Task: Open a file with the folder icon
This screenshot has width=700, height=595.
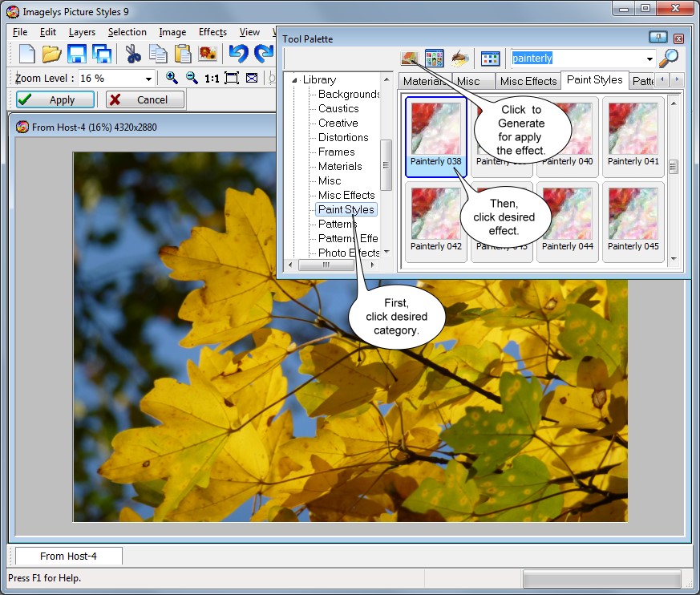Action: (x=51, y=54)
